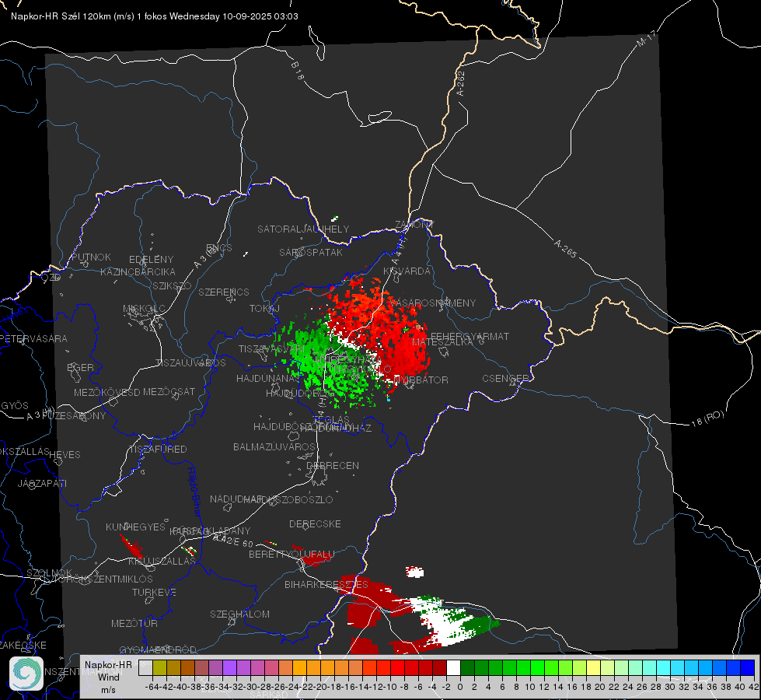Click the KAZINCBARCIKA label
This screenshot has width=761, height=700.
point(138,271)
